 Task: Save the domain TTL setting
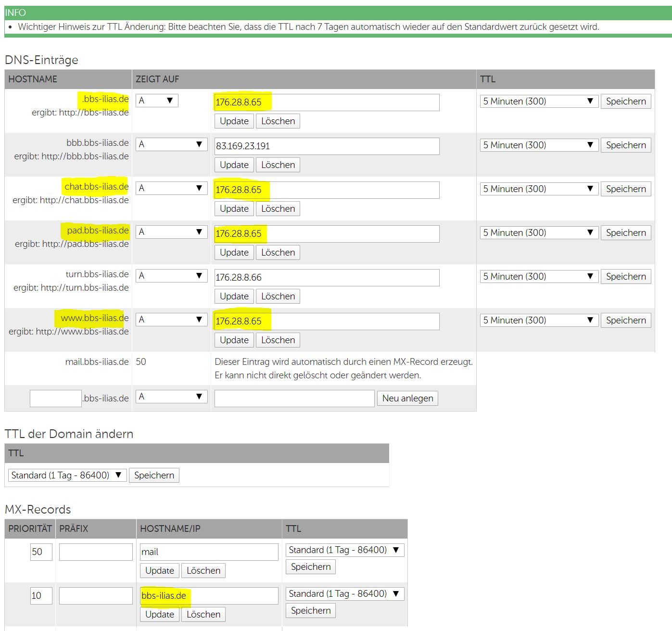point(154,476)
